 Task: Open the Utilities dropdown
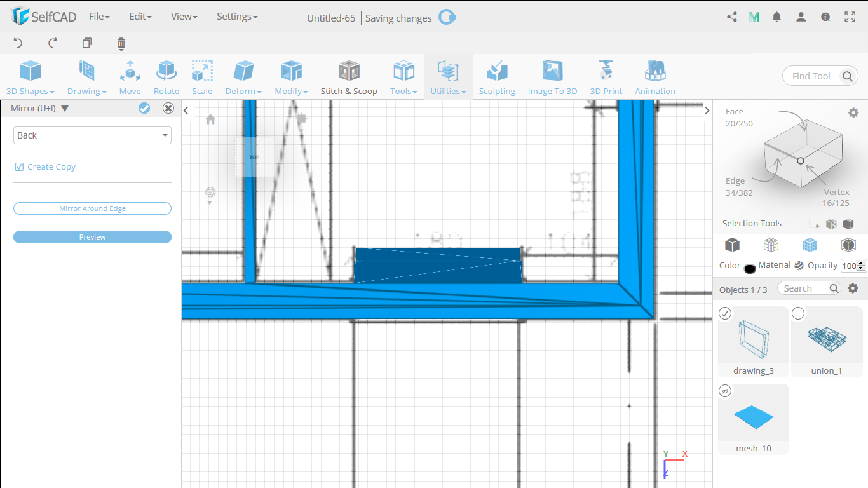coord(448,78)
